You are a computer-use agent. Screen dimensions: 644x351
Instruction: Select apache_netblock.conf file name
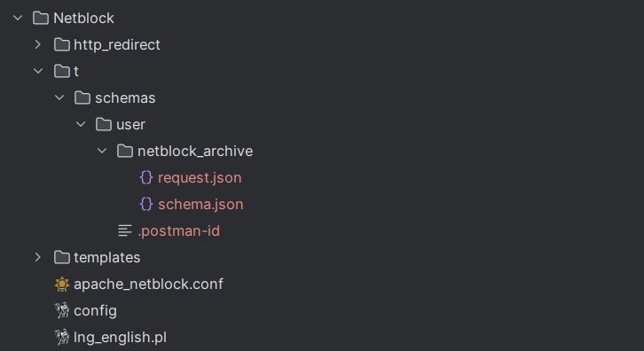(x=148, y=285)
